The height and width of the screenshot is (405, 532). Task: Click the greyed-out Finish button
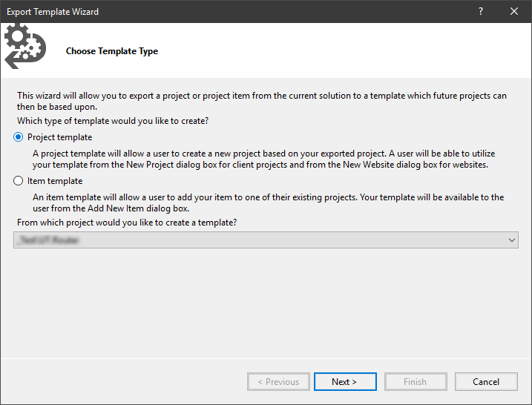pyautogui.click(x=415, y=382)
